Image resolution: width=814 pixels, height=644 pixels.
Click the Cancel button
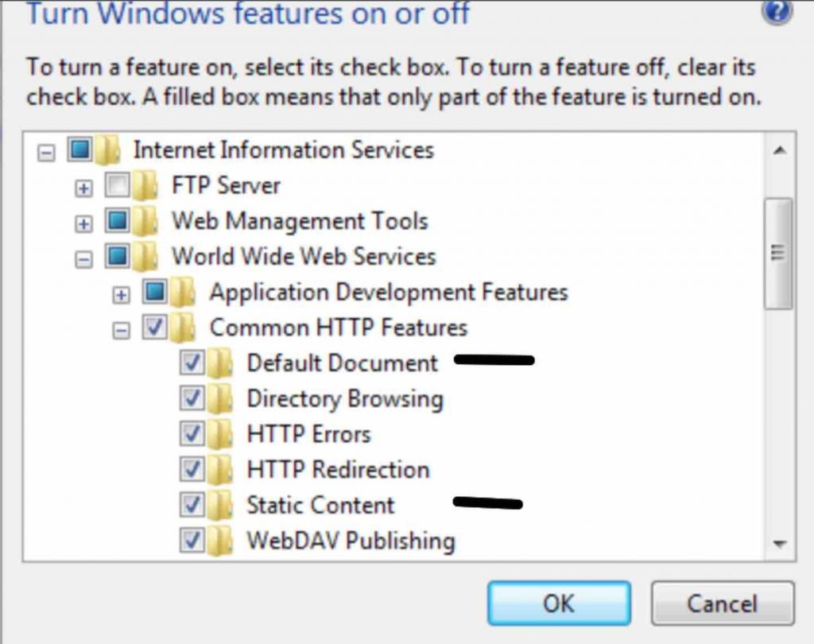pyautogui.click(x=722, y=603)
